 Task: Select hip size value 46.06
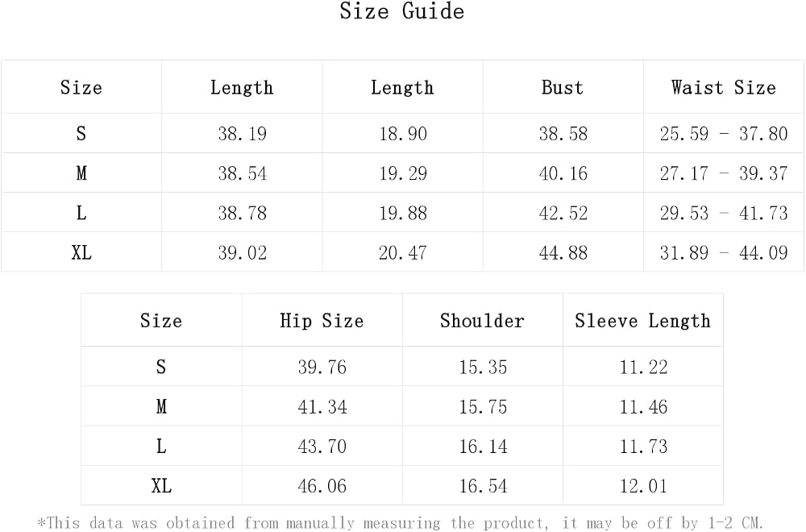point(322,486)
